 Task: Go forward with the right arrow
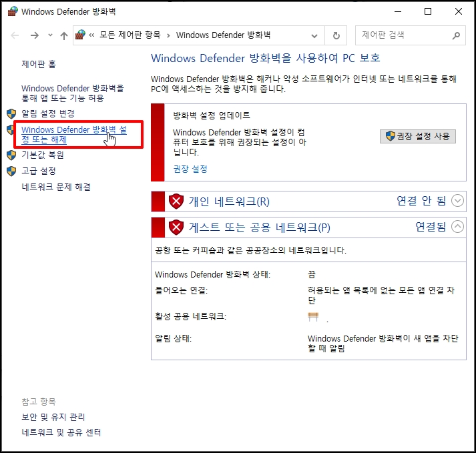[35, 35]
